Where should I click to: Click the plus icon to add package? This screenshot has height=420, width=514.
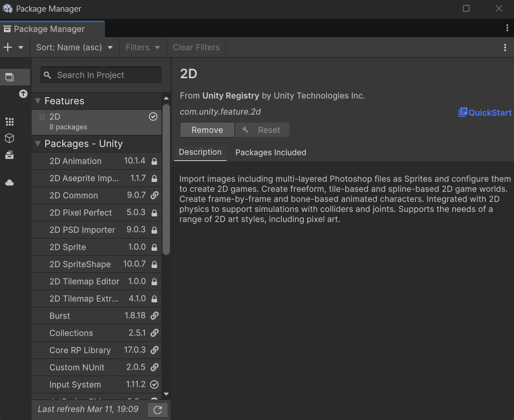coord(8,47)
